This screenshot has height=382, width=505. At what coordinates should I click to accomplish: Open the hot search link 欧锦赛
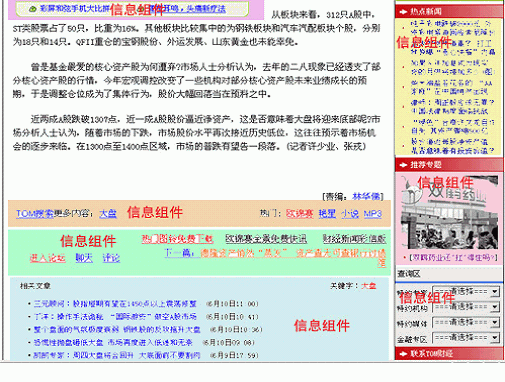click(x=299, y=213)
